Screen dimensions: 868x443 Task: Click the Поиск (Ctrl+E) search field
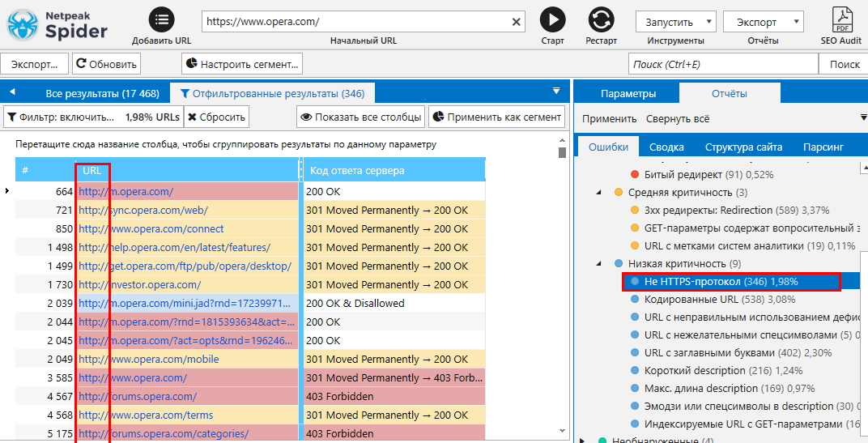(x=723, y=64)
